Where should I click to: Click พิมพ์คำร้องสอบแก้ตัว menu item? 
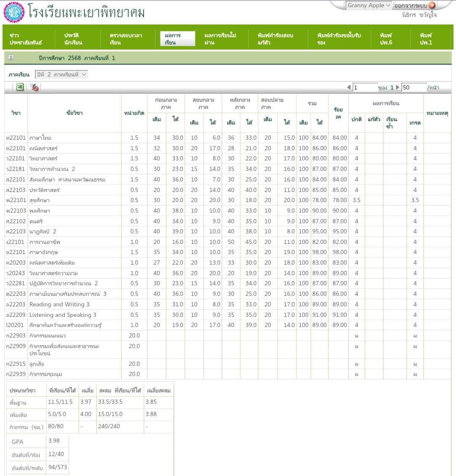tap(275, 39)
